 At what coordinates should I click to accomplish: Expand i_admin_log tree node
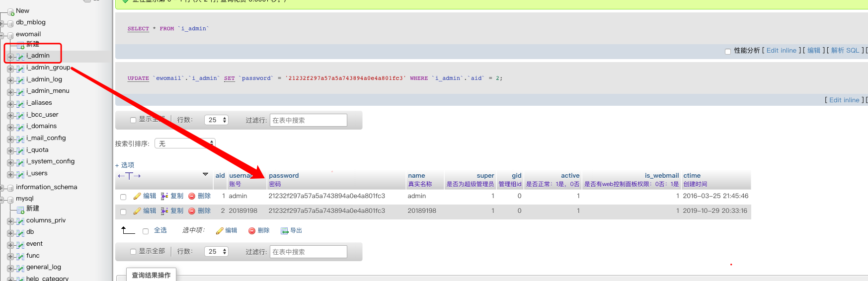pos(10,80)
